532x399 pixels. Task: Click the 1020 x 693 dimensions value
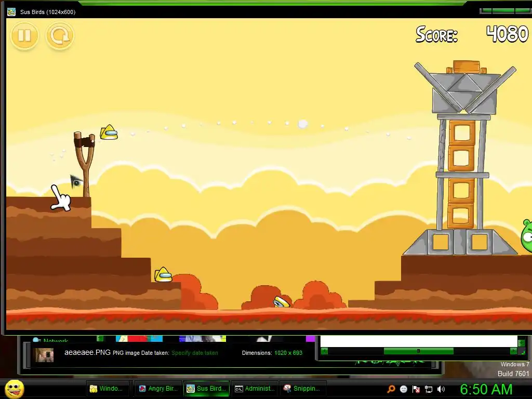click(x=288, y=353)
